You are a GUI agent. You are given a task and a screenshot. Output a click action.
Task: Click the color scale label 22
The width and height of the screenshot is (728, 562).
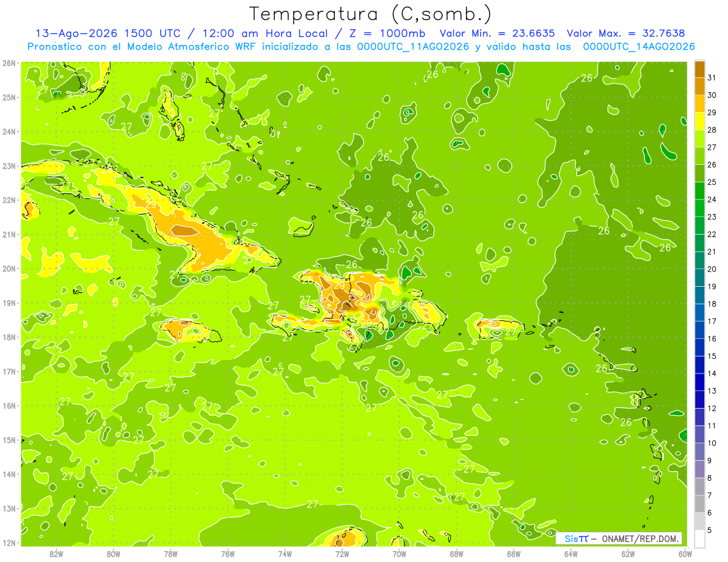tap(712, 234)
